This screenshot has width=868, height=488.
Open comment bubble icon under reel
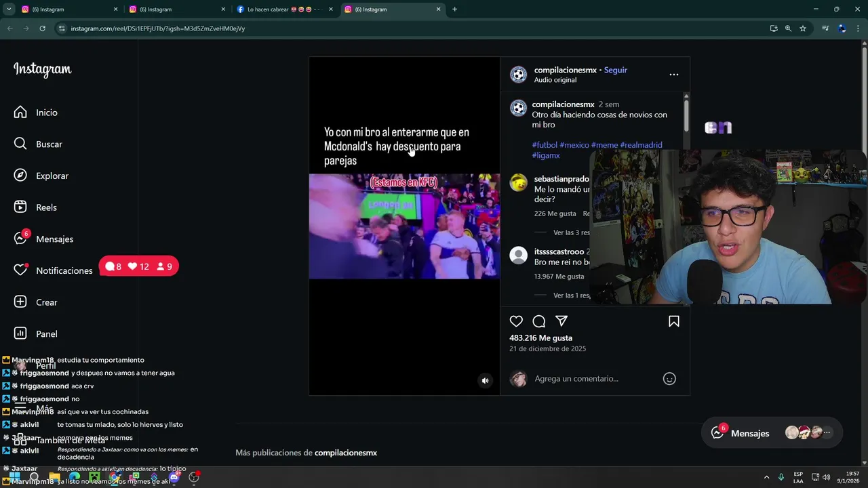(x=539, y=321)
